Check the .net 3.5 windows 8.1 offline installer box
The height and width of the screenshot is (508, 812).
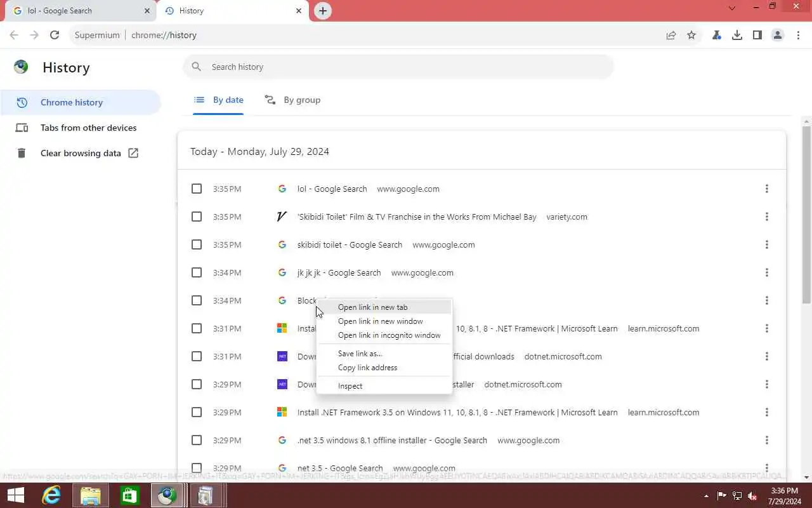197,440
